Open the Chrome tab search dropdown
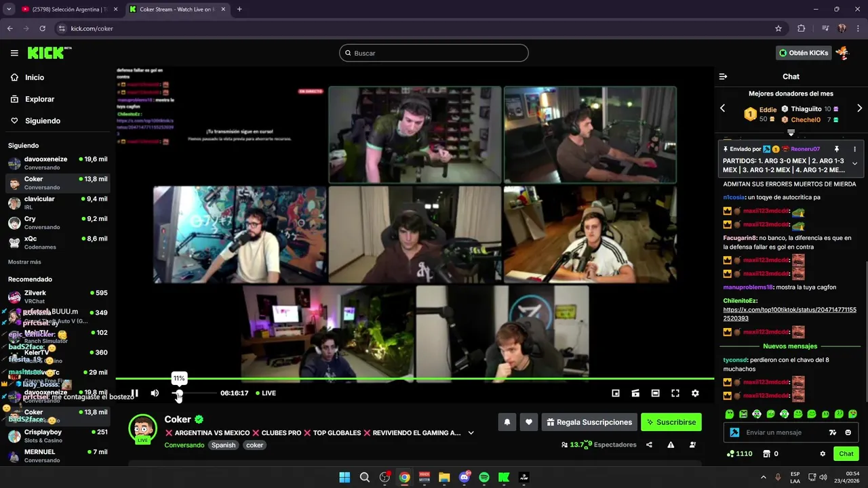The width and height of the screenshot is (868, 488). pyautogui.click(x=9, y=9)
